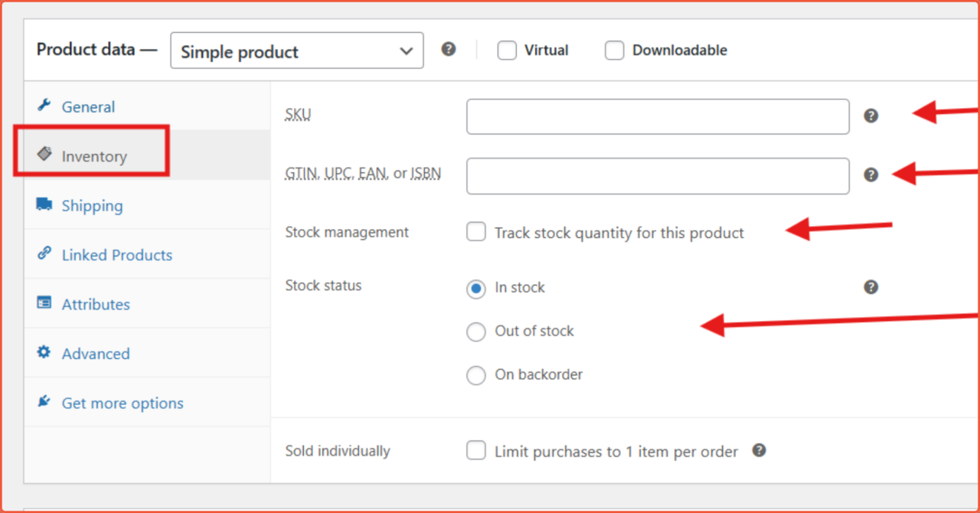Click the tag icon next to Inventory
The image size is (980, 513).
44,155
